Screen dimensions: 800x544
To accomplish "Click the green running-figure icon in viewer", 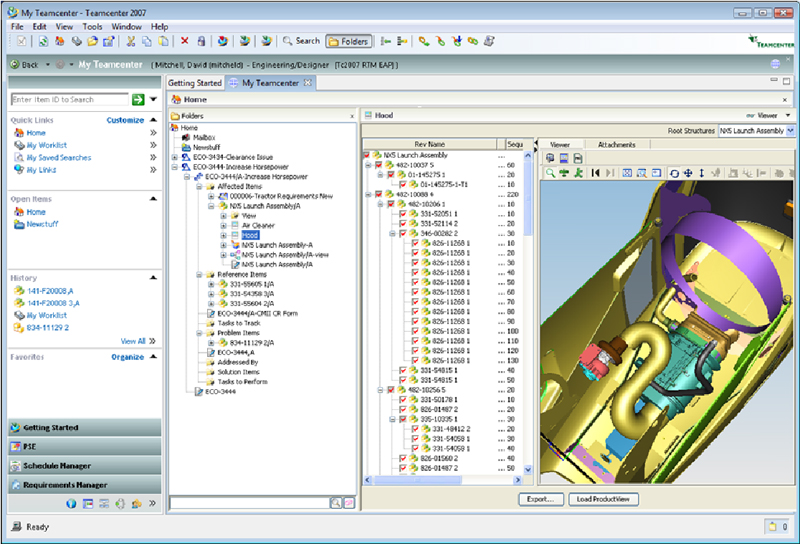I will [x=578, y=173].
